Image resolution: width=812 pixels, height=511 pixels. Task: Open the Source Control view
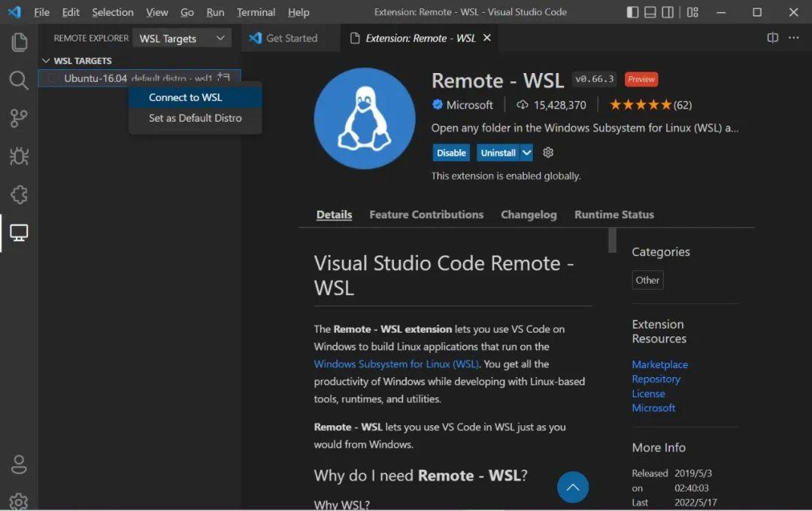(19, 118)
